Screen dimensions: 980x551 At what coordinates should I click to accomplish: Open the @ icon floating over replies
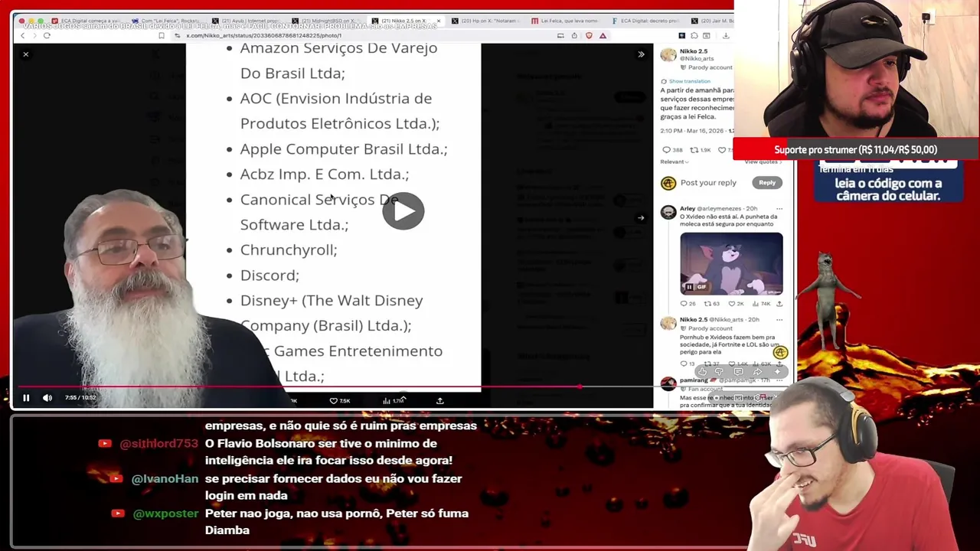[x=780, y=352]
